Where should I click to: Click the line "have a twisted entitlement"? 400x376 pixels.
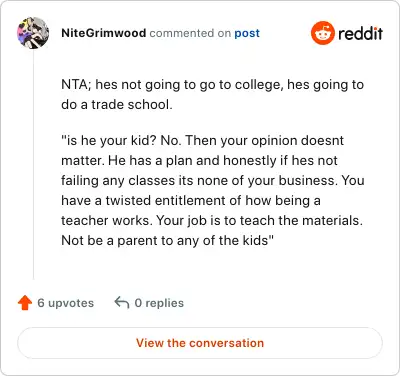(191, 201)
